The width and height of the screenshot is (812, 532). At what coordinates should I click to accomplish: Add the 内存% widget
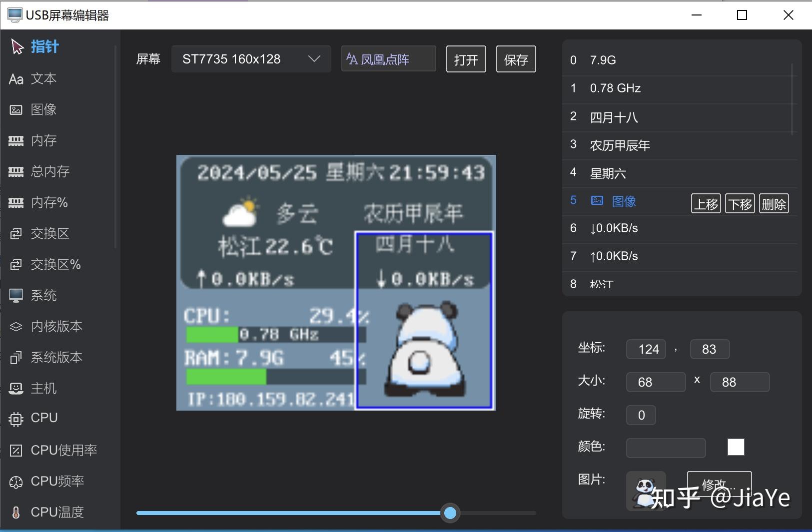click(x=38, y=202)
